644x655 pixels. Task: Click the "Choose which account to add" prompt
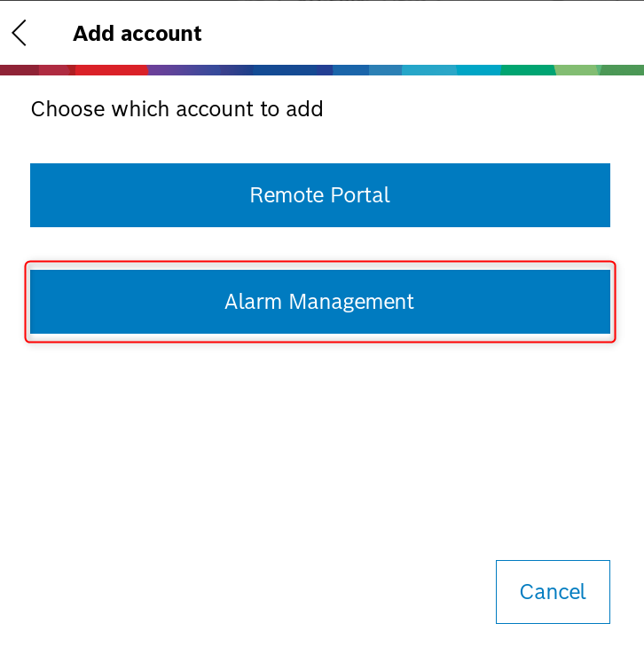[x=177, y=109]
